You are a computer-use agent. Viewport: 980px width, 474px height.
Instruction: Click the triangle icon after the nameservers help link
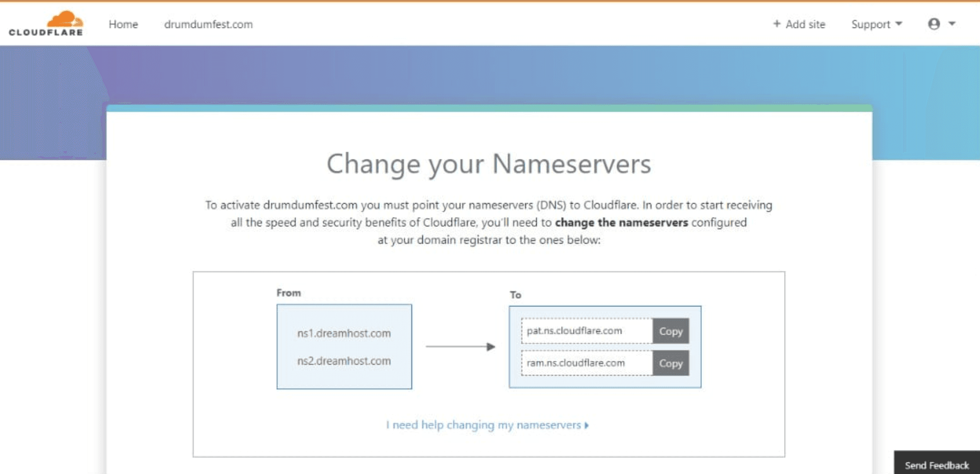coord(587,425)
